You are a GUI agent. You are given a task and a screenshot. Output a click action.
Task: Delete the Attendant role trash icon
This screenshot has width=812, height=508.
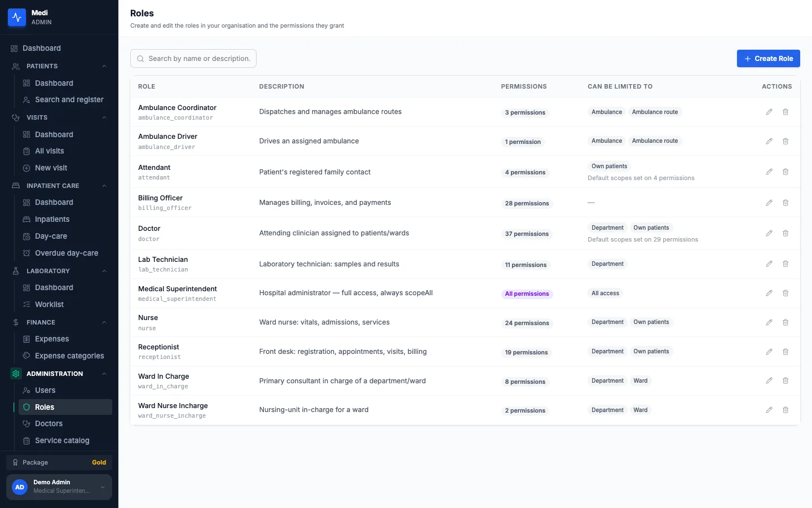785,172
